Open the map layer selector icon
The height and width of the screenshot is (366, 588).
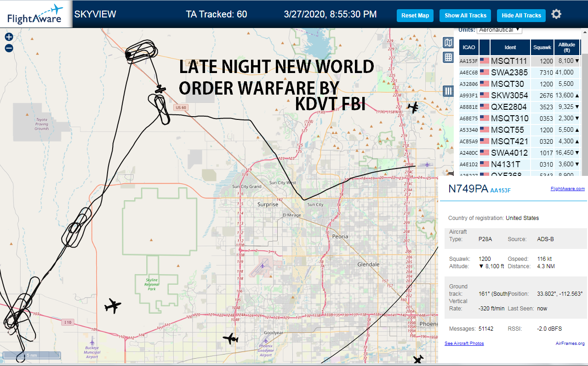pos(448,43)
